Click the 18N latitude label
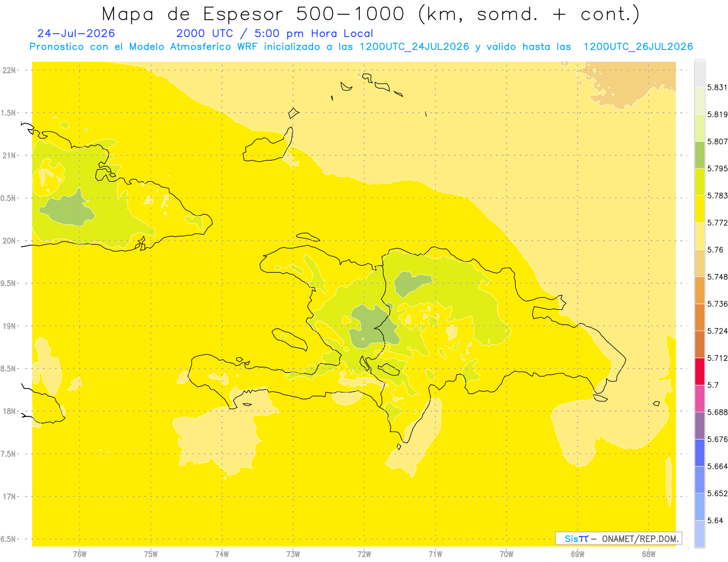This screenshot has width=728, height=562. click(x=9, y=411)
